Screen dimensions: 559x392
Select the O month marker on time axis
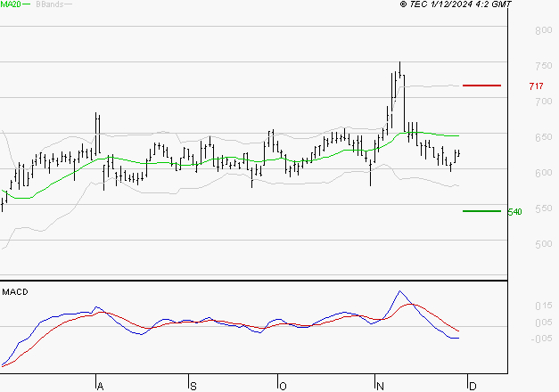pyautogui.click(x=284, y=385)
